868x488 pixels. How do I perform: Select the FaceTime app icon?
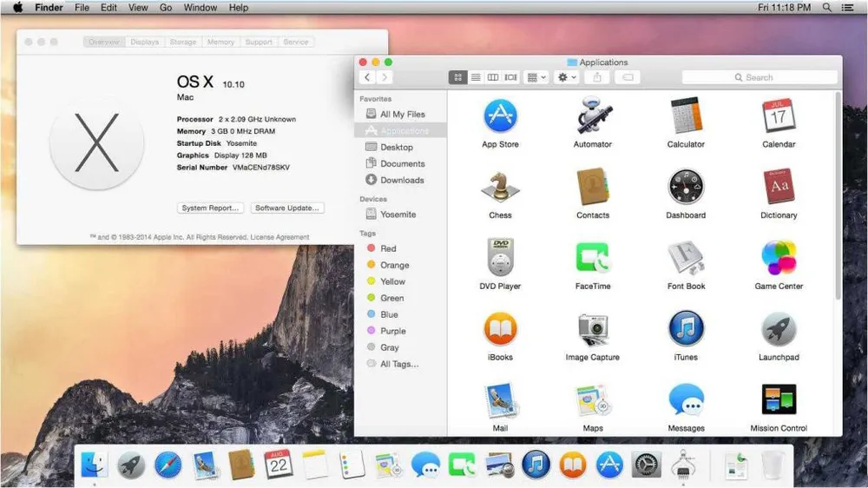coord(593,259)
